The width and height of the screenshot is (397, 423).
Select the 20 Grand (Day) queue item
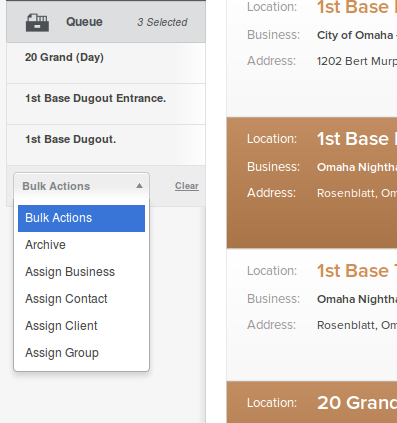[x=106, y=63]
